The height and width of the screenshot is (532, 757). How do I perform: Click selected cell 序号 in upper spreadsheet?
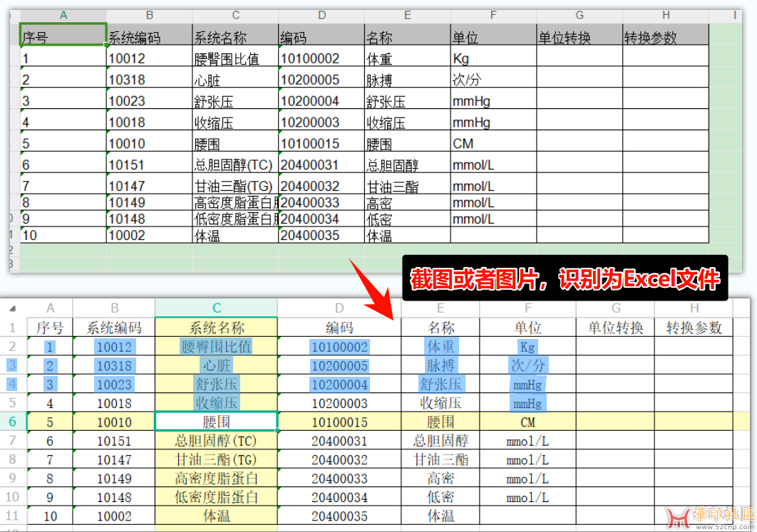tap(63, 34)
